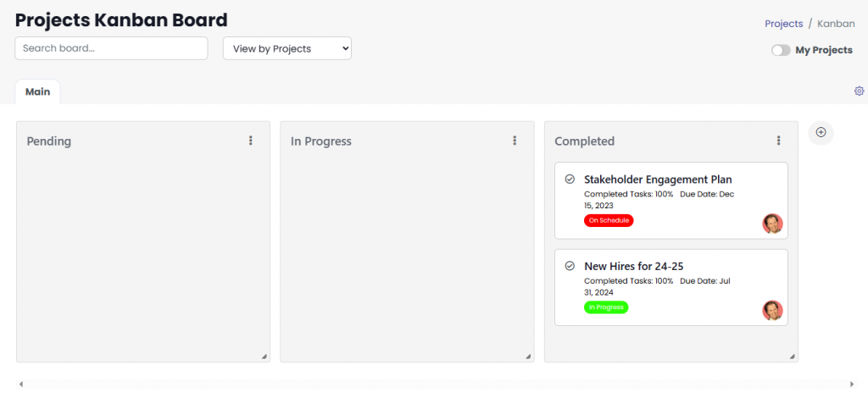This screenshot has height=398, width=868.
Task: Open the View by Projects dropdown
Action: click(287, 48)
